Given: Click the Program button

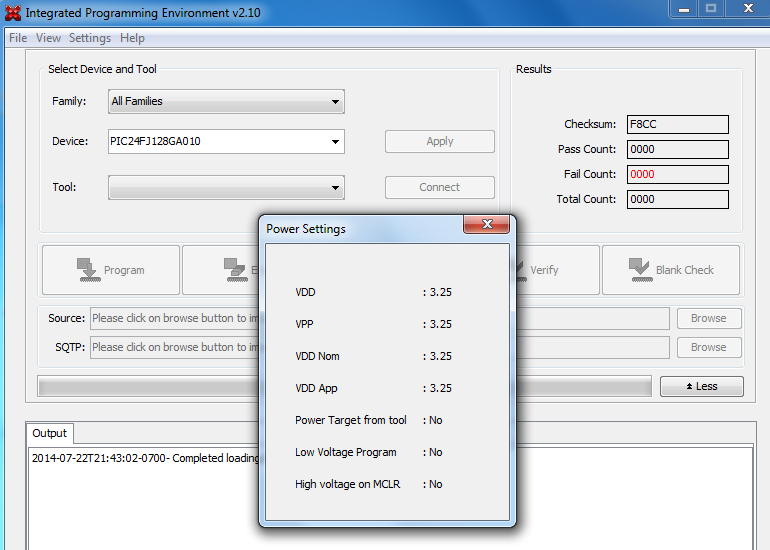Looking at the screenshot, I should coord(111,270).
